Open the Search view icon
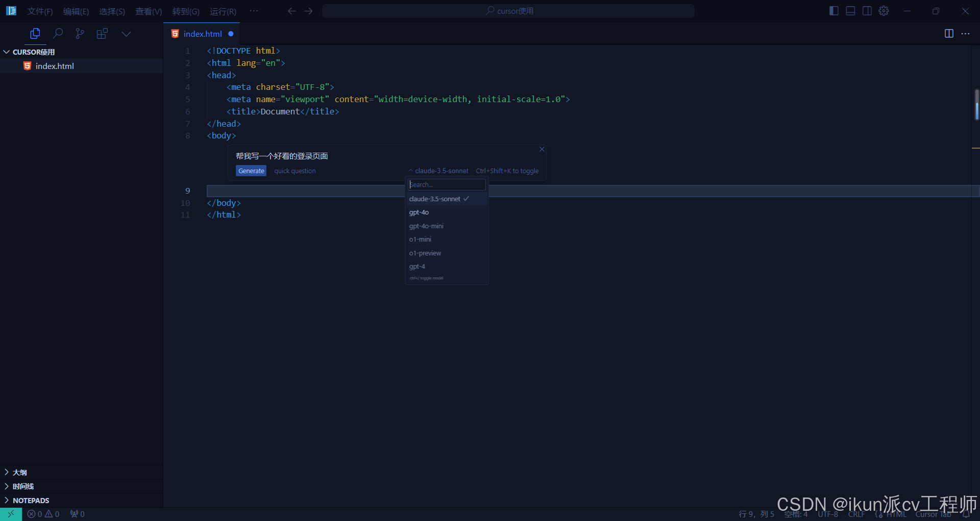 [x=58, y=34]
